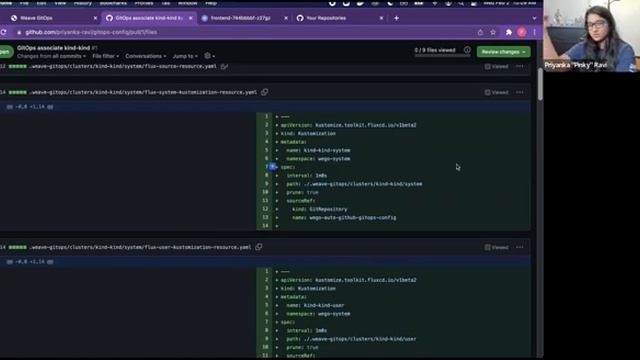Click 'name: kind-kind-user' code line

(x=315, y=305)
